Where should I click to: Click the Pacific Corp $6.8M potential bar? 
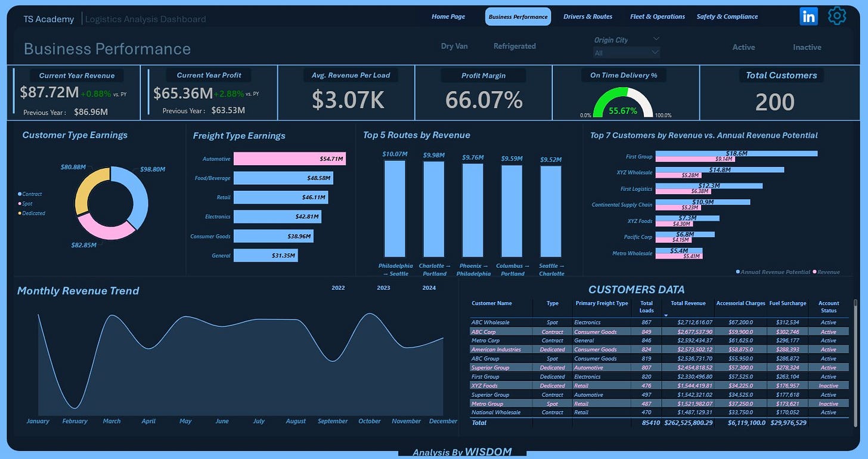tap(684, 234)
